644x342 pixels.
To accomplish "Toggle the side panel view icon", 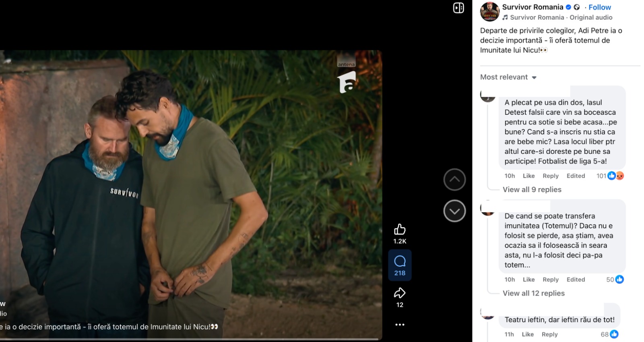I will coord(458,8).
